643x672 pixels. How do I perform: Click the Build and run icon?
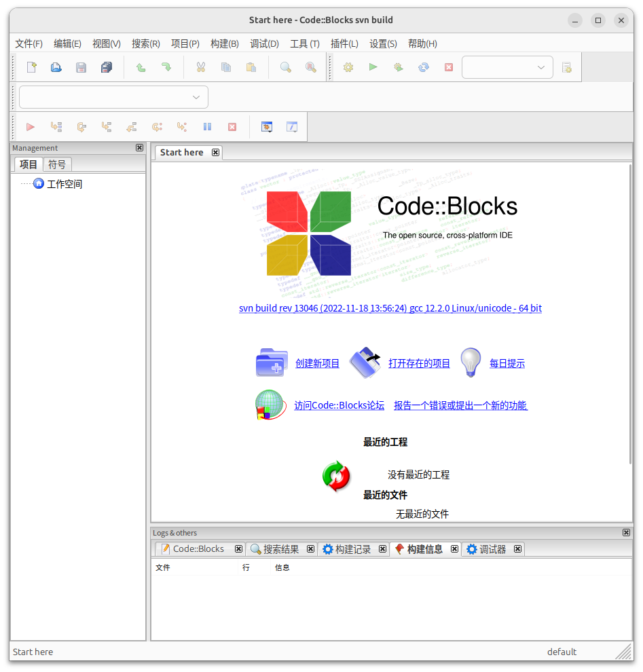click(x=399, y=67)
